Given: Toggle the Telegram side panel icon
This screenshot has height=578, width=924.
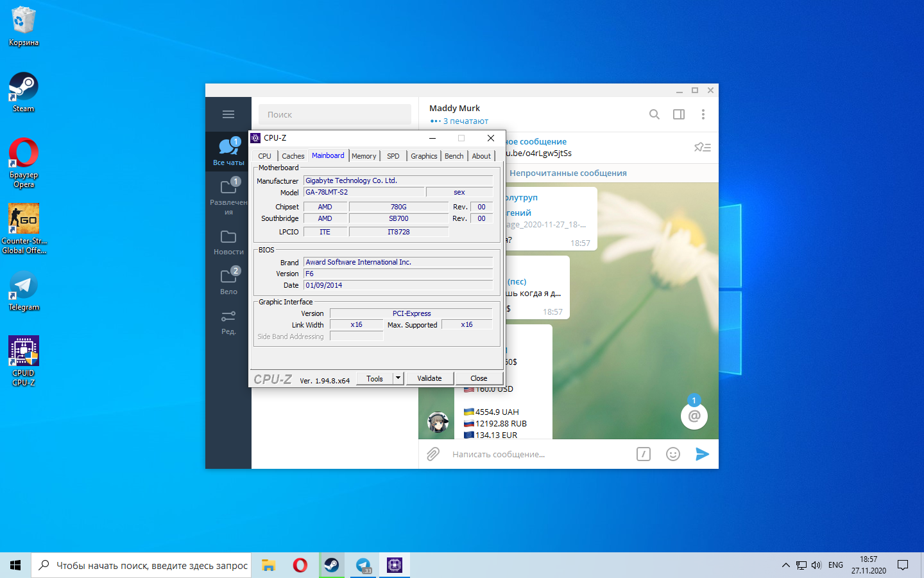Looking at the screenshot, I should (x=679, y=114).
